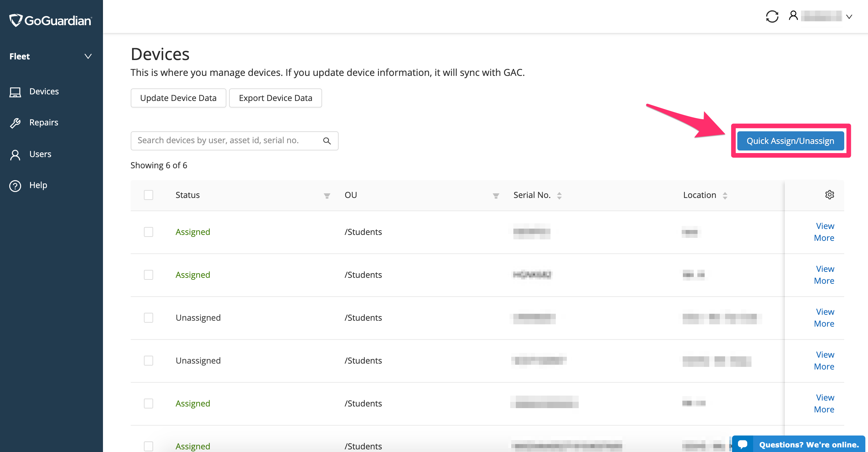Expand the OU column filter arrow
868x452 pixels.
(495, 195)
